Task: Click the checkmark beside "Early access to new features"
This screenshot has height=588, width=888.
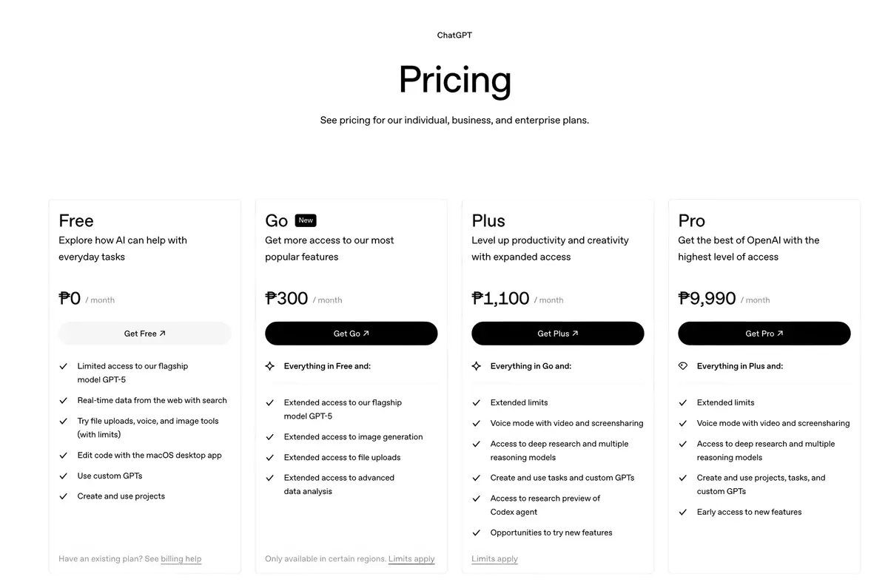Action: pyautogui.click(x=682, y=511)
